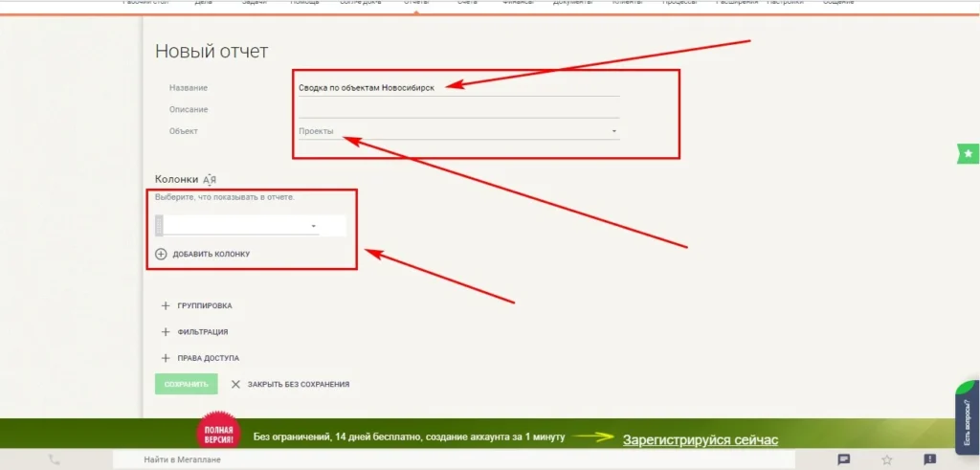Click the Название field with Сводка по объектам
Image resolution: width=980 pixels, height=470 pixels.
[x=458, y=88]
